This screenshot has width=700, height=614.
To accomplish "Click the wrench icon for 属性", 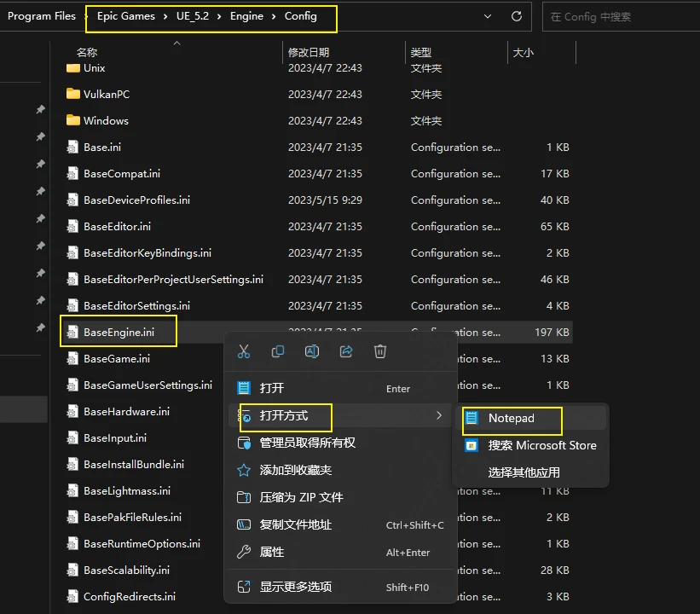I will 244,552.
